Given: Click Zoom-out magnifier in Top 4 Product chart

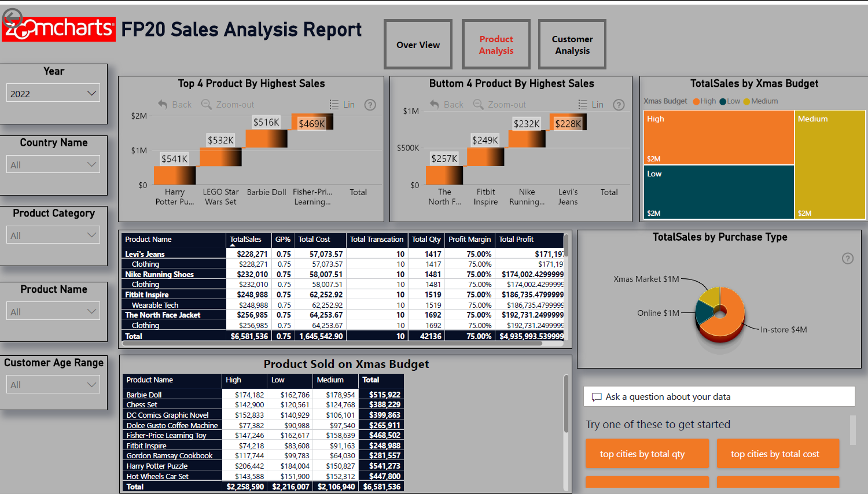Looking at the screenshot, I should (x=206, y=105).
